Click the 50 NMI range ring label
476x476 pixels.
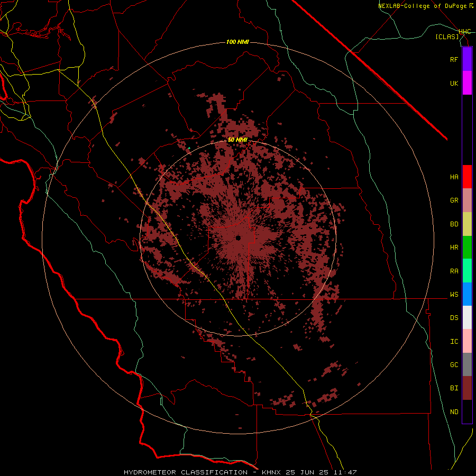coord(237,140)
